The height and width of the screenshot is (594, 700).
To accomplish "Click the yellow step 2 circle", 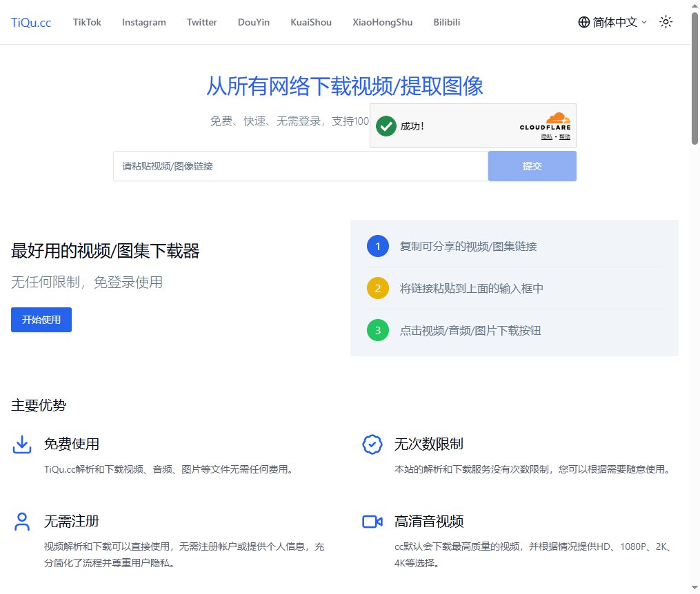I will click(x=378, y=288).
